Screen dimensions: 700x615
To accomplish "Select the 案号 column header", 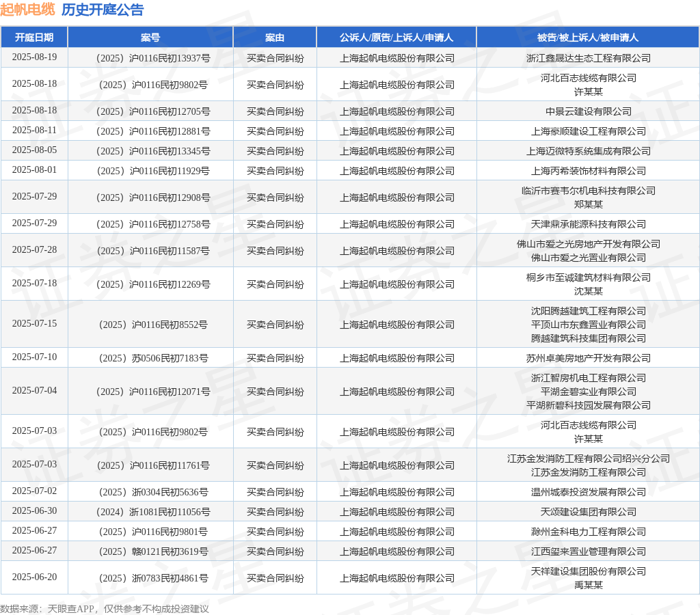I will (150, 38).
